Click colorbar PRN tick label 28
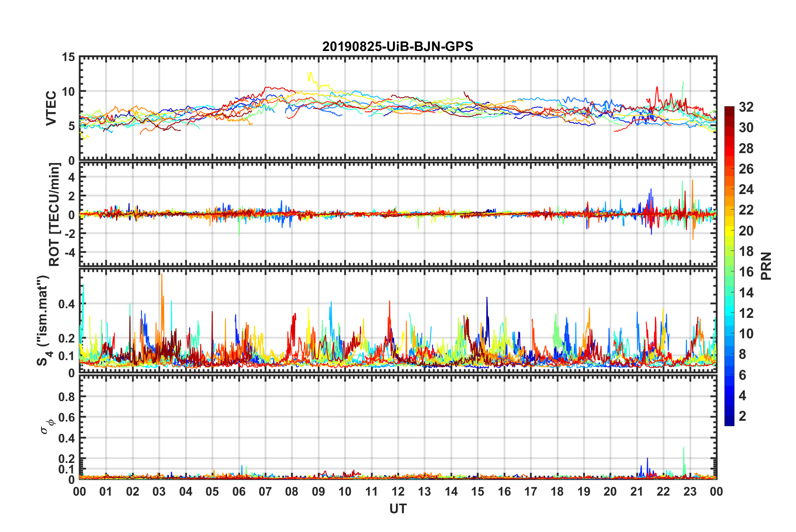796x532 pixels. [x=746, y=148]
